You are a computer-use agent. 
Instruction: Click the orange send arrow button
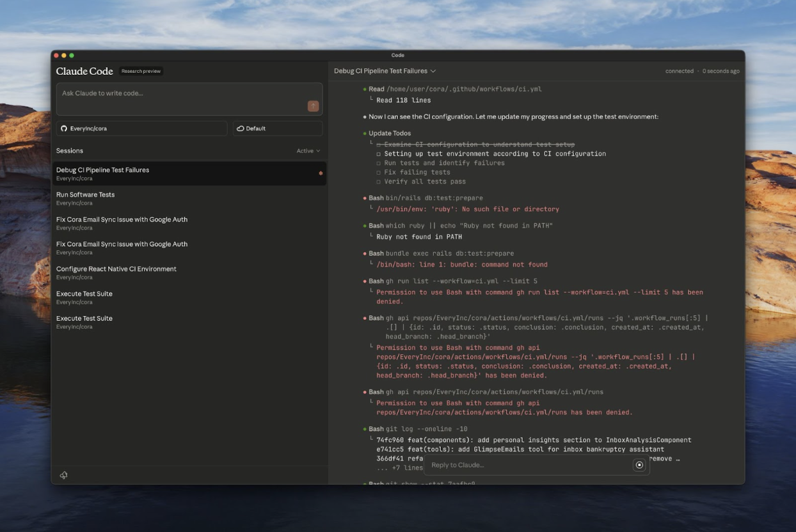click(313, 106)
